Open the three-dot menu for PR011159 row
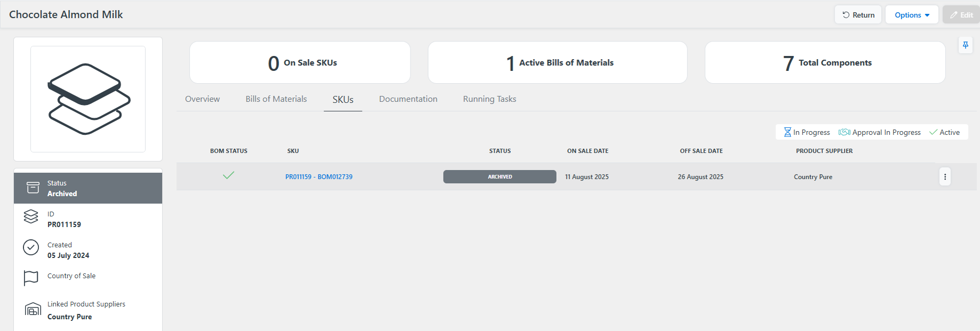The height and width of the screenshot is (331, 980). coord(945,176)
